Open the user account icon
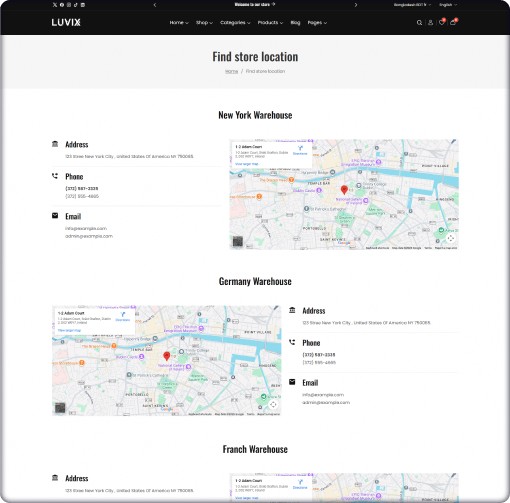 click(430, 23)
